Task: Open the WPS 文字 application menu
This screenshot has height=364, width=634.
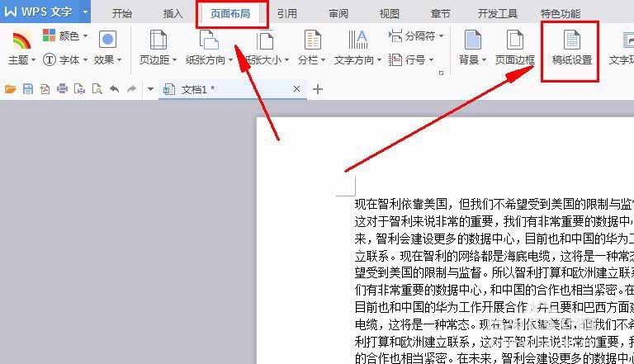Action: [x=39, y=12]
